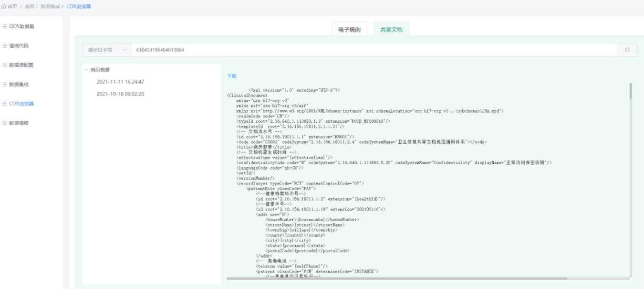Click the 值域代码 sidebar icon
644x289 pixels.
tap(4, 46)
